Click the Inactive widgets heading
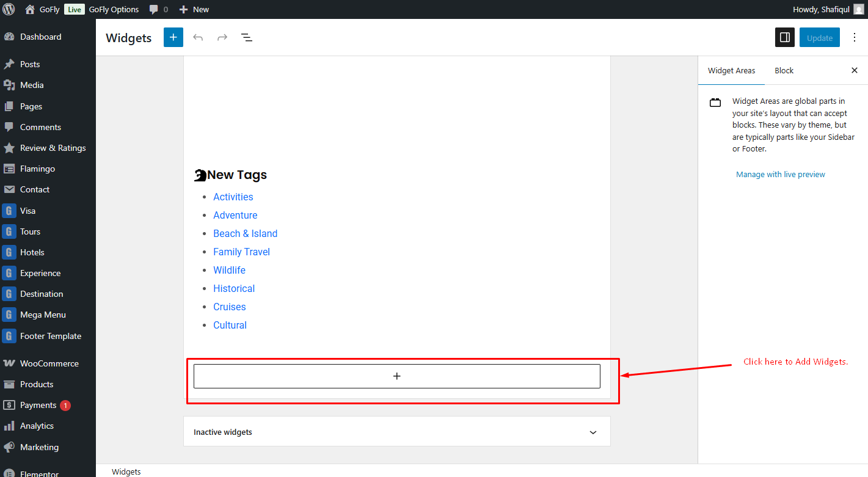The height and width of the screenshot is (477, 868). click(x=223, y=432)
